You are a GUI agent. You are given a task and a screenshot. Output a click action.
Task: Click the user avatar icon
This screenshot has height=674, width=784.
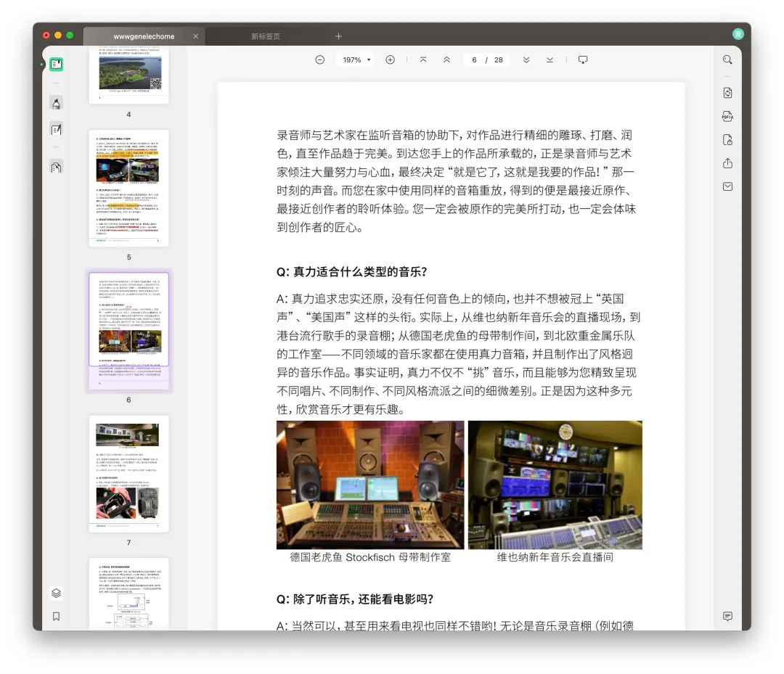(738, 34)
